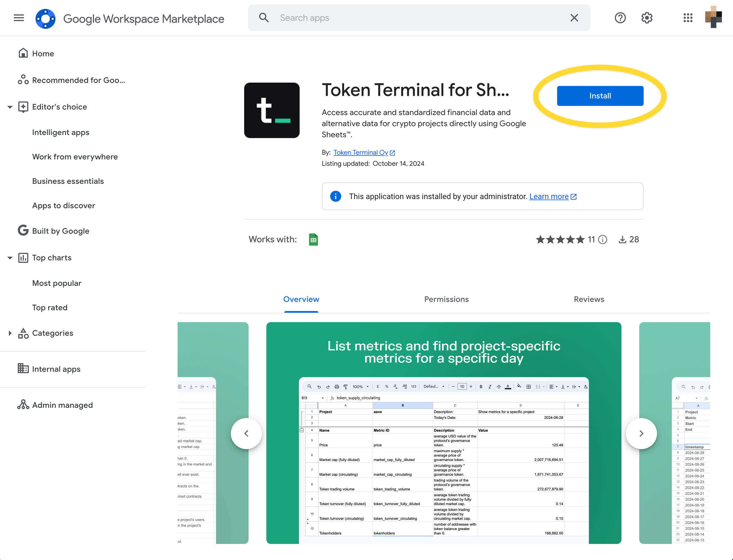Switch to the Reviews tab
Image resolution: width=733 pixels, height=560 pixels.
[589, 299]
